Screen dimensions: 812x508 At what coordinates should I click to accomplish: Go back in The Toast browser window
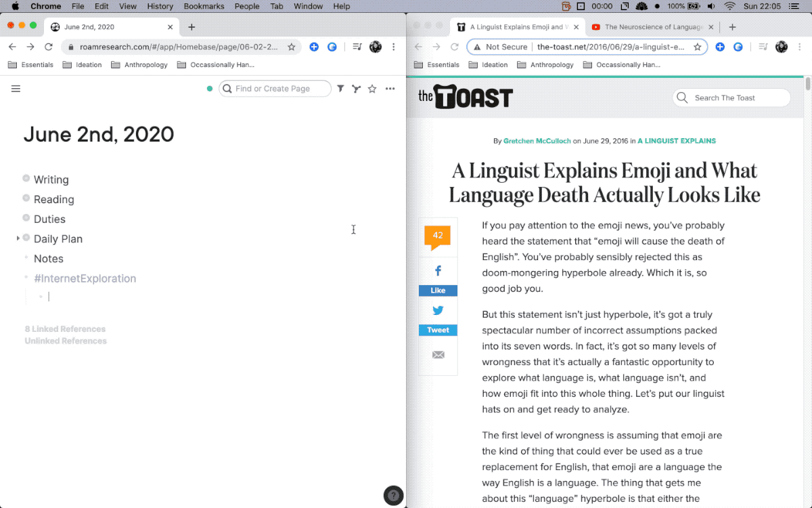tap(418, 47)
